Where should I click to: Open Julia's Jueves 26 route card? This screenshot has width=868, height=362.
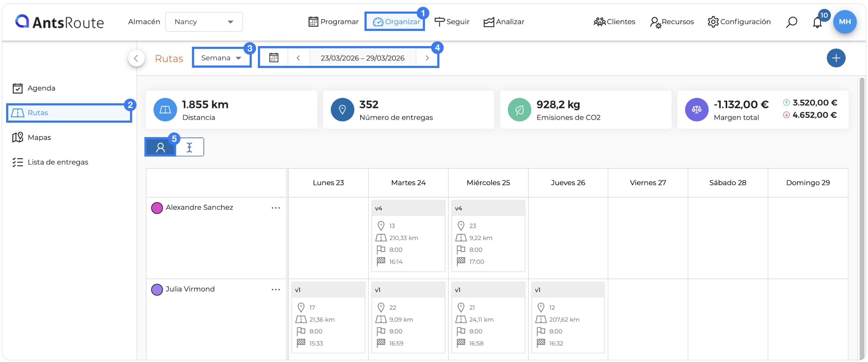click(568, 317)
